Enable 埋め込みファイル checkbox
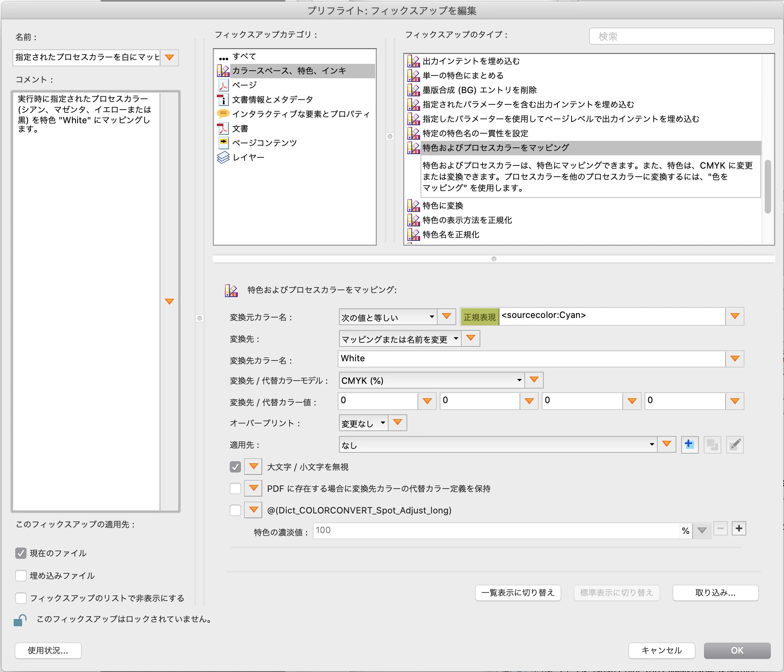784x672 pixels. coord(21,576)
